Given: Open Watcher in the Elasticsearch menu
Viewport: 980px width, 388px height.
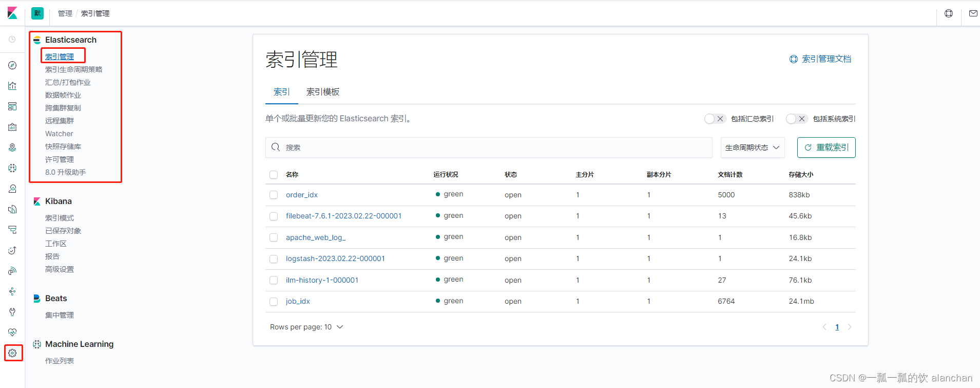Looking at the screenshot, I should (x=59, y=134).
